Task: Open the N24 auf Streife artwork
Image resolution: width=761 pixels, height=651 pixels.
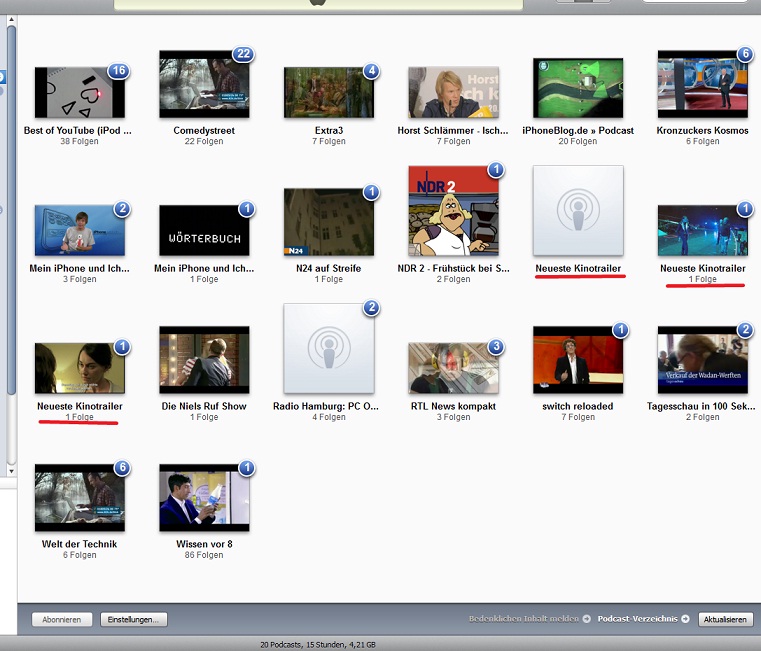Action: click(329, 222)
